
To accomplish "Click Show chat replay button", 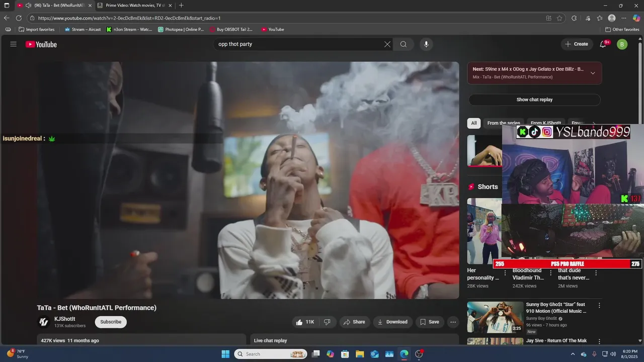I will 534,100.
